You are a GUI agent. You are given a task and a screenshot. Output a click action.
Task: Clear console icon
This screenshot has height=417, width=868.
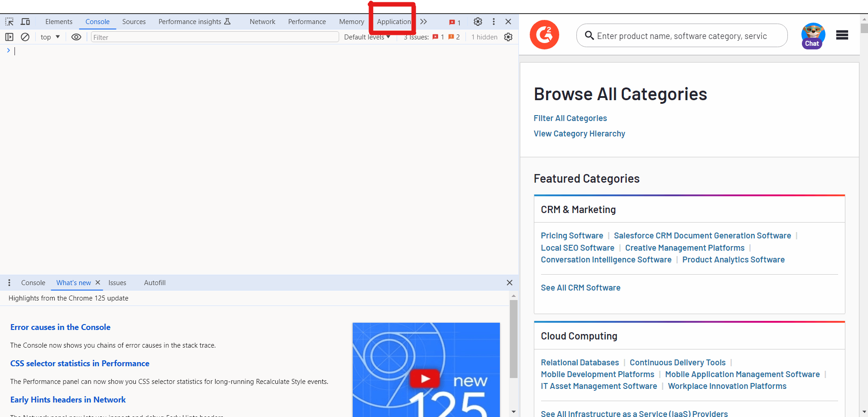(x=25, y=37)
